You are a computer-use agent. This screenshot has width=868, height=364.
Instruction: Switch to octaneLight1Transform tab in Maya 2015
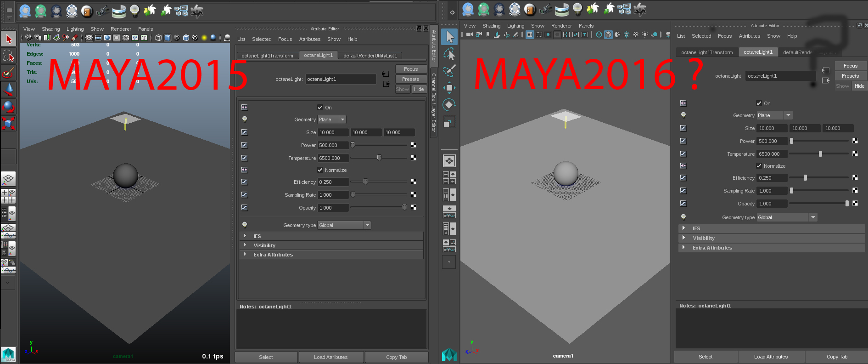coord(268,56)
